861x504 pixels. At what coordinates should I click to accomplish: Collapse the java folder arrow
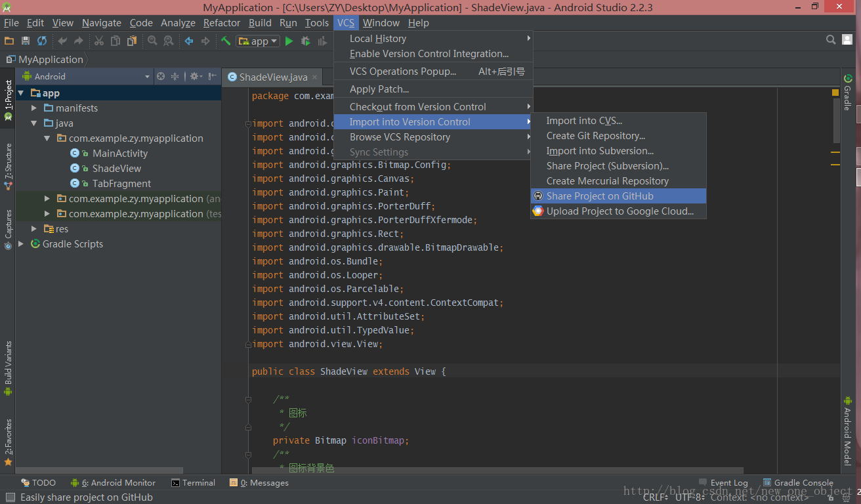34,123
